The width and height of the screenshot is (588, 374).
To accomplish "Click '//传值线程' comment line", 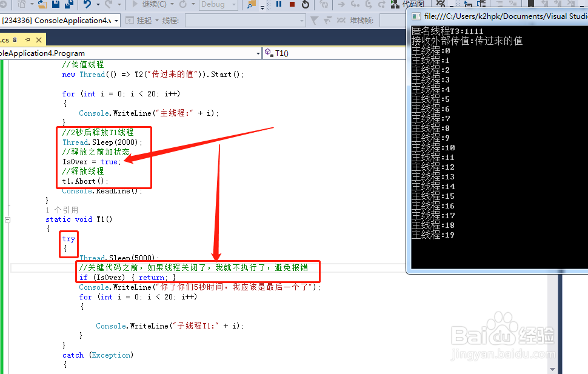I will tap(83, 64).
